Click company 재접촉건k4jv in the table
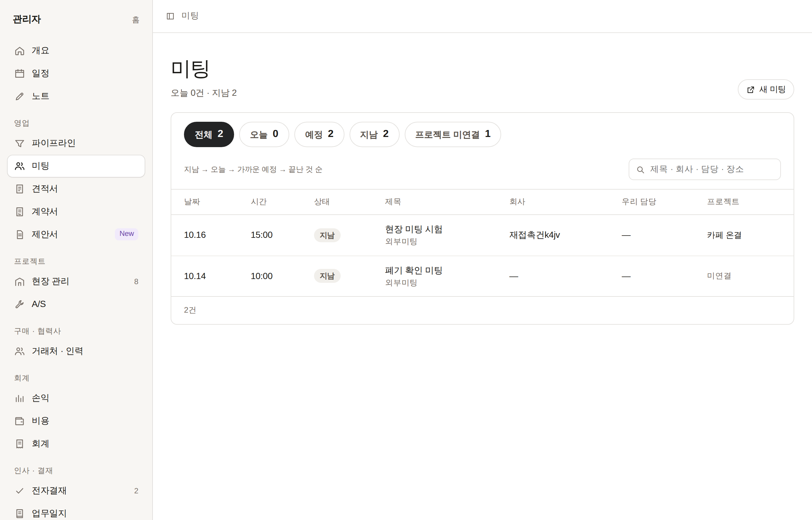This screenshot has width=812, height=520. coord(534,235)
